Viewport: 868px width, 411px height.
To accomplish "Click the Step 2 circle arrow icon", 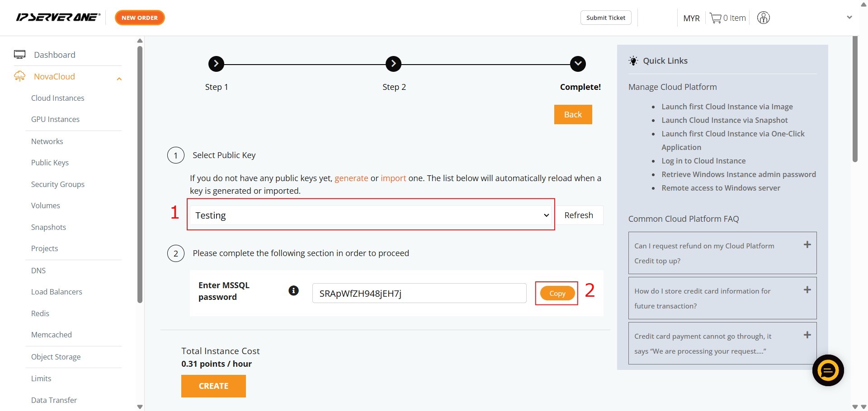I will [x=393, y=64].
